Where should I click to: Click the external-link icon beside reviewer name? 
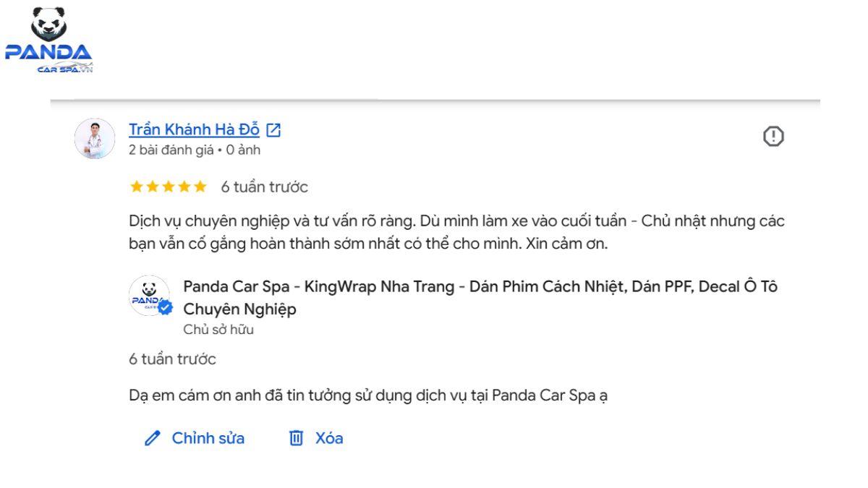273,130
